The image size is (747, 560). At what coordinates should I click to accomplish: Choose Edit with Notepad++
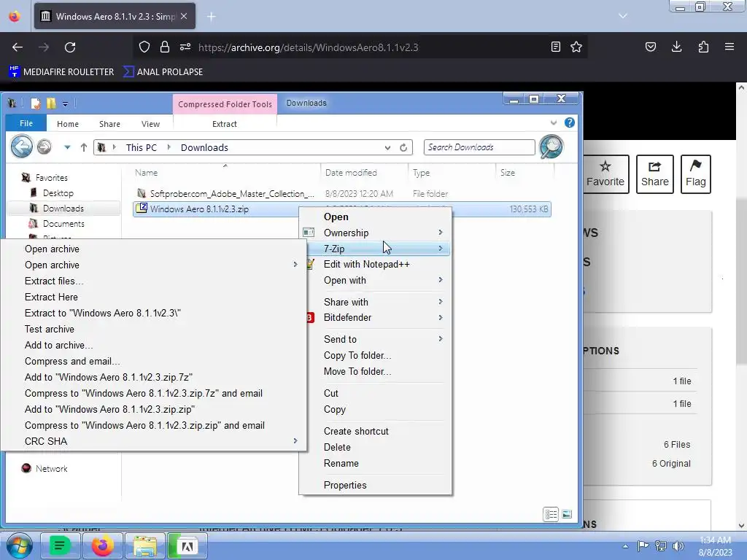click(375, 264)
